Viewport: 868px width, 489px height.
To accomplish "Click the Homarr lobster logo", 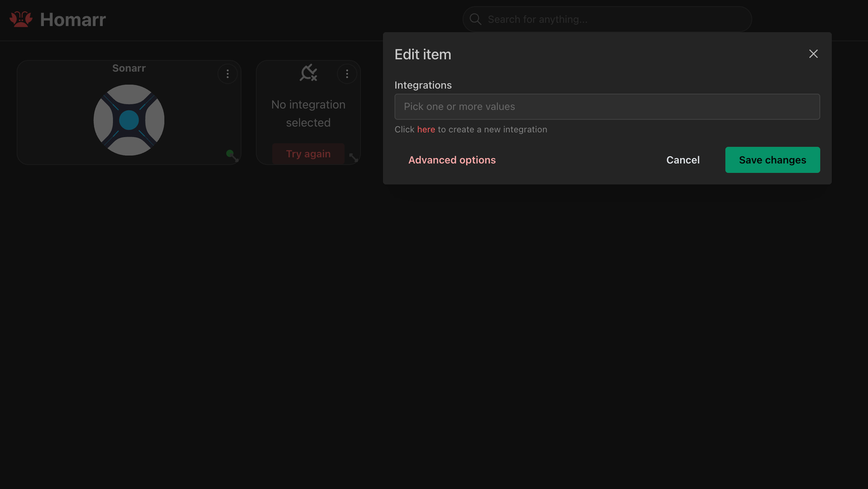I will (x=21, y=19).
